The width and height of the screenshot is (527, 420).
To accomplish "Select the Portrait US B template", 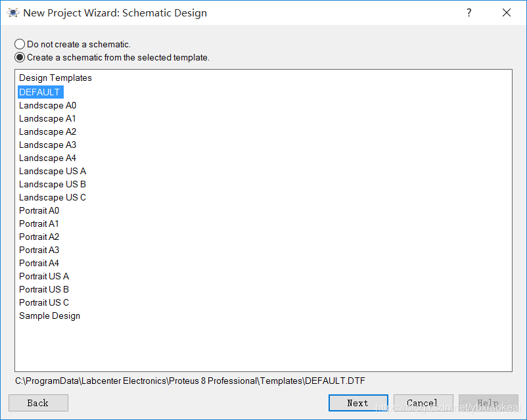I will pos(44,289).
